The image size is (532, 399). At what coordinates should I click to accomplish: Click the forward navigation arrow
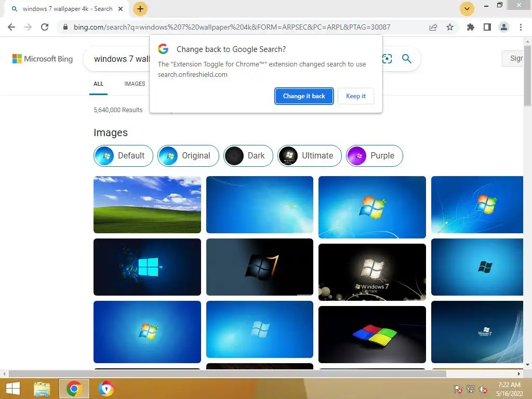click(x=28, y=27)
